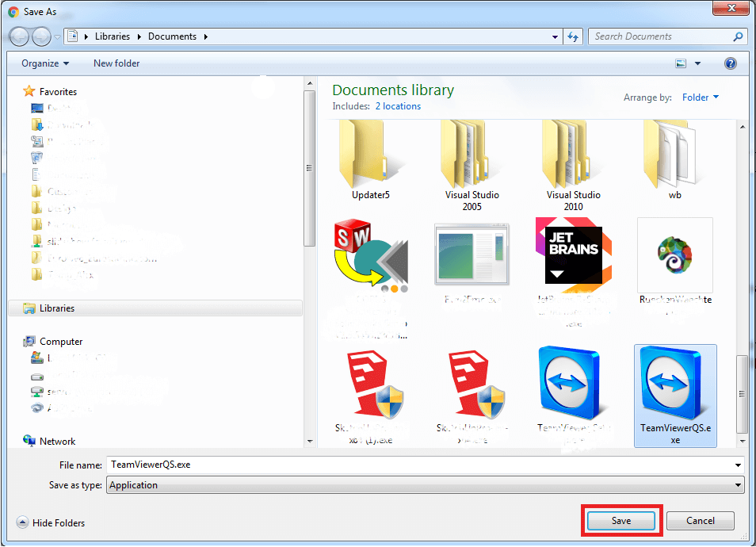The height and width of the screenshot is (547, 756).
Task: Click the Documents library heading
Action: coord(393,90)
